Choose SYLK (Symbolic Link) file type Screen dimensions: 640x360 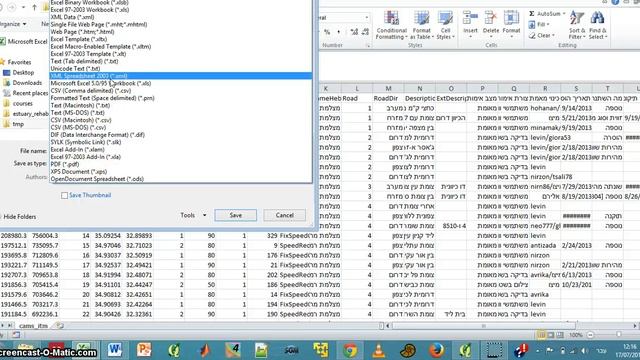(x=86, y=142)
